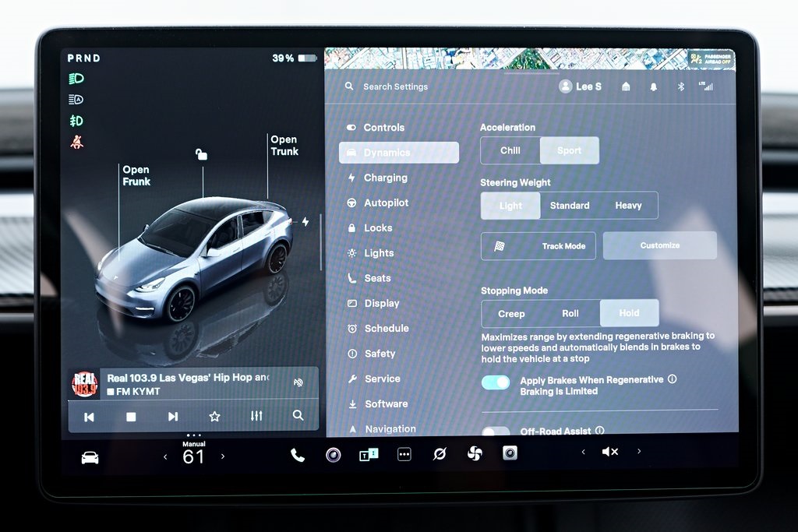Screen dimensions: 798x532
Task: Tap the auto high beam indicator icon
Action: (x=76, y=100)
